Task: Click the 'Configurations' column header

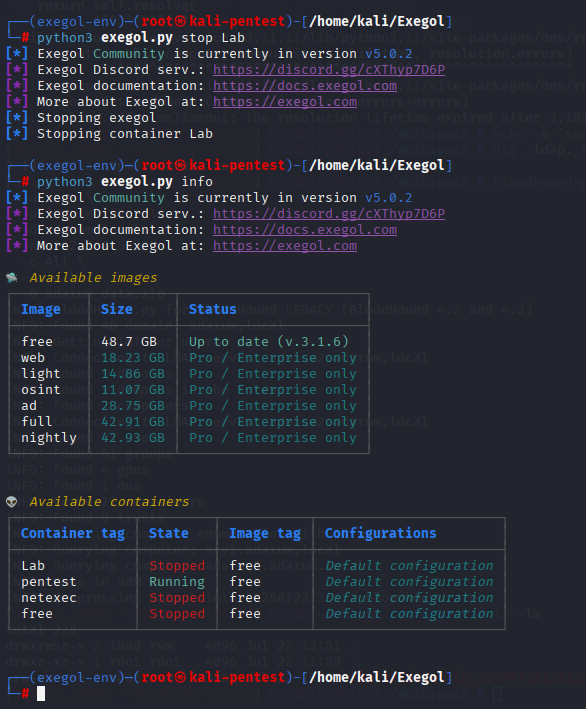Action: click(380, 534)
